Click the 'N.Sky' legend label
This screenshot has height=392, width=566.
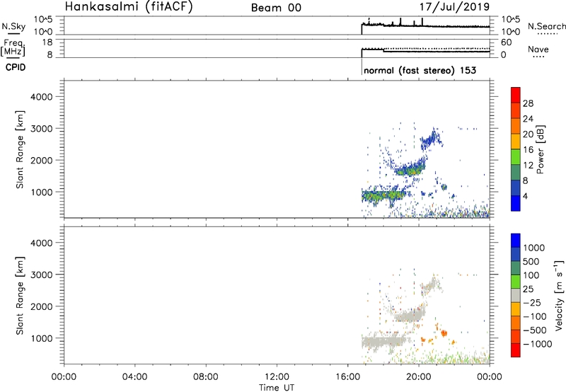pyautogui.click(x=13, y=26)
